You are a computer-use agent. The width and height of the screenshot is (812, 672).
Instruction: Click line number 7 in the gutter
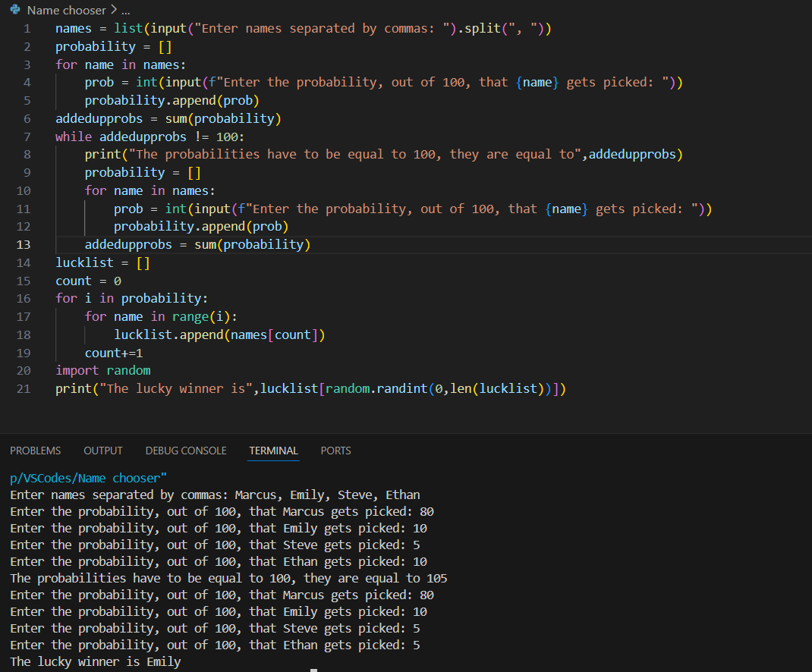click(27, 137)
